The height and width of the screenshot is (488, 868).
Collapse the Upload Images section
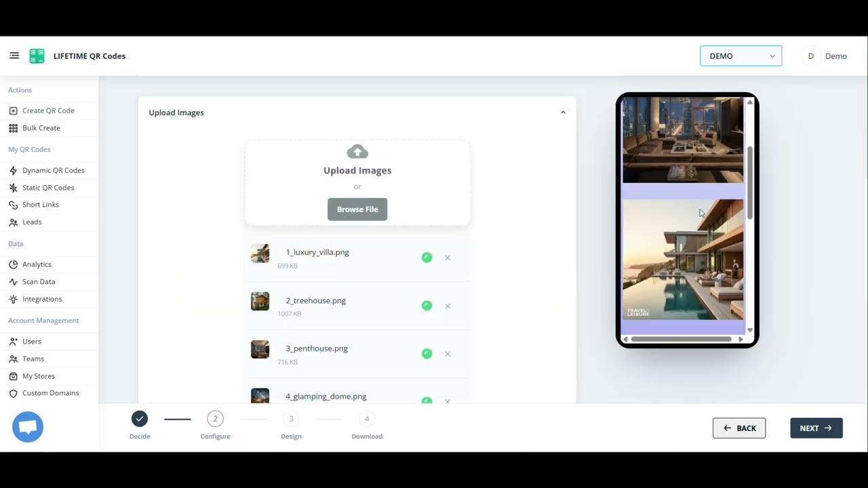point(563,113)
